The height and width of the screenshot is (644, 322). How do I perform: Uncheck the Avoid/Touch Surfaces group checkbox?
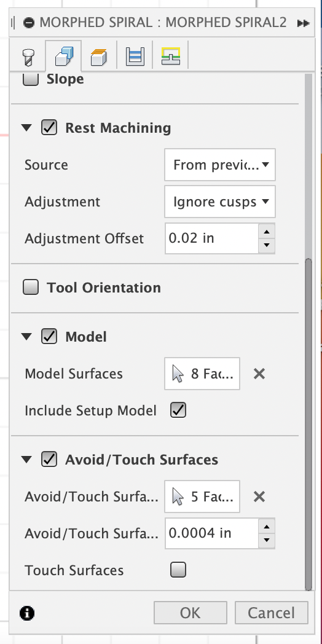49,460
